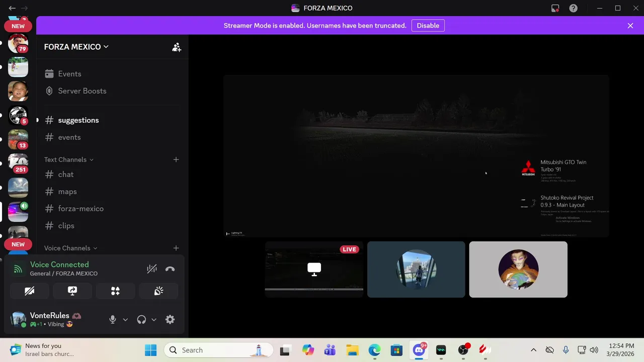Mute microphone in user panel
Viewport: 644px width, 362px height.
pyautogui.click(x=113, y=320)
